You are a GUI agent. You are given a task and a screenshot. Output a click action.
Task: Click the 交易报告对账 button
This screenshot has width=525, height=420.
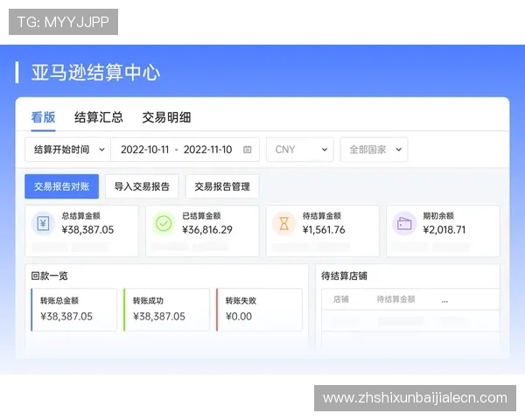(61, 186)
